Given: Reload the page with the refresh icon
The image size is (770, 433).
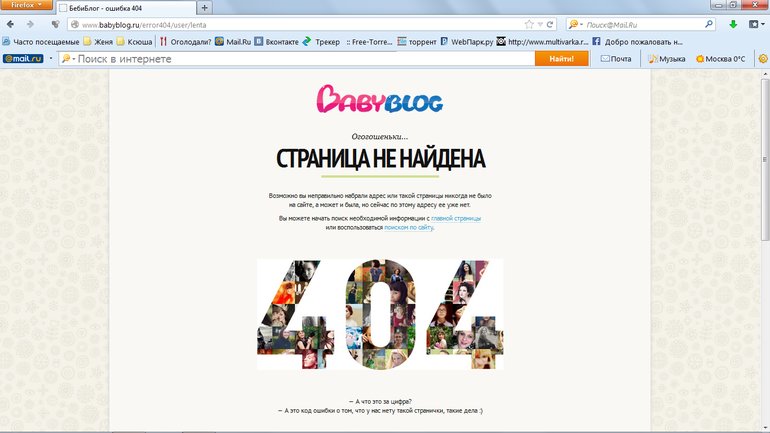Looking at the screenshot, I should tap(550, 25).
